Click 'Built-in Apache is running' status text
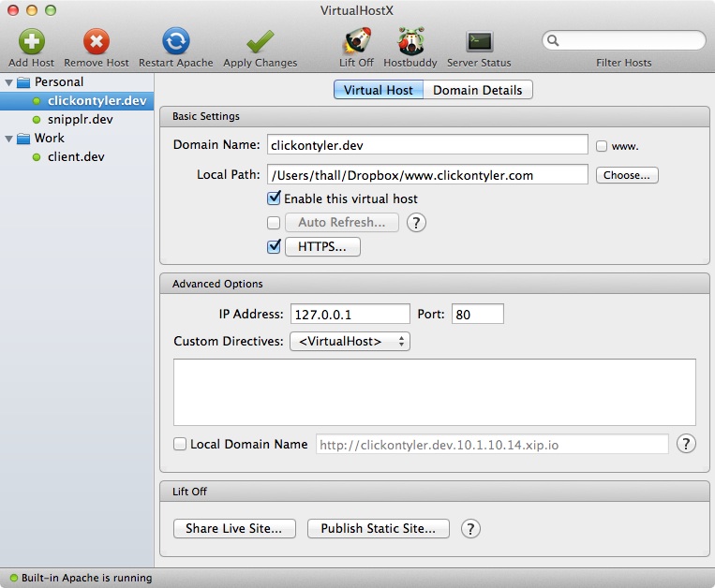 coord(86,578)
